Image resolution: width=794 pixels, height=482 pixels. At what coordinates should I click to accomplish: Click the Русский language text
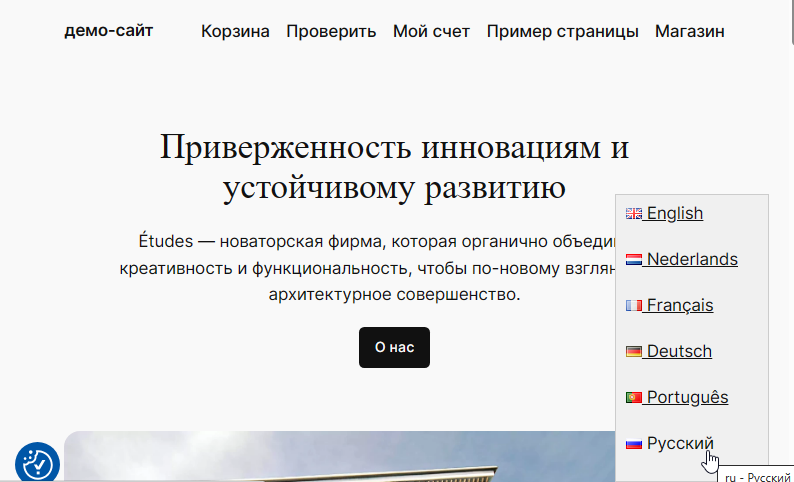[x=680, y=443]
